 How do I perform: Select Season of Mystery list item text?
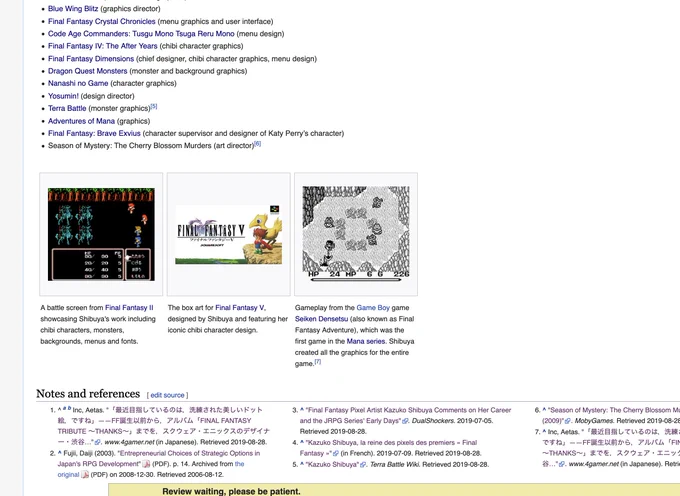pyautogui.click(x=151, y=146)
